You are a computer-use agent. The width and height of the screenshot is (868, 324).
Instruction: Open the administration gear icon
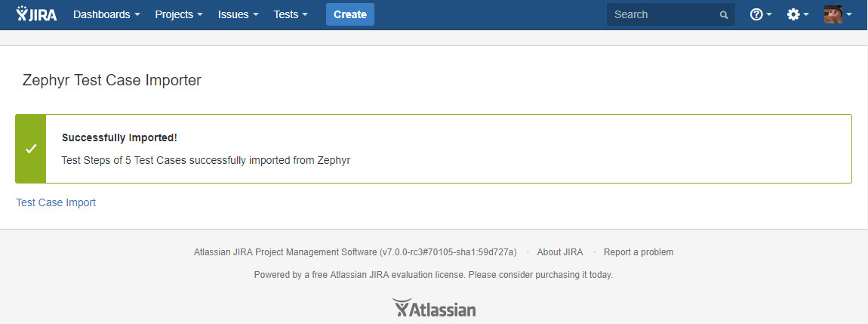coord(793,14)
